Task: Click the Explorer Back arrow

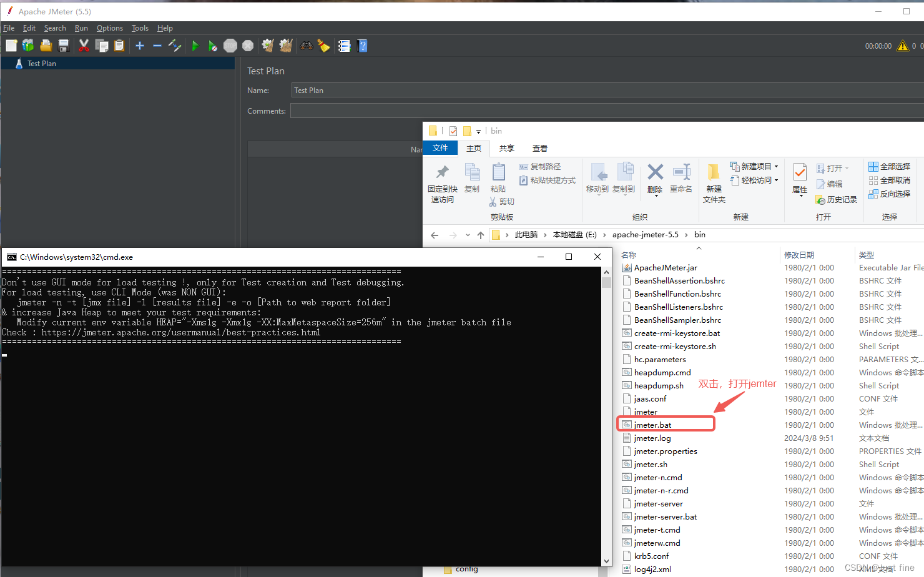Action: [435, 235]
